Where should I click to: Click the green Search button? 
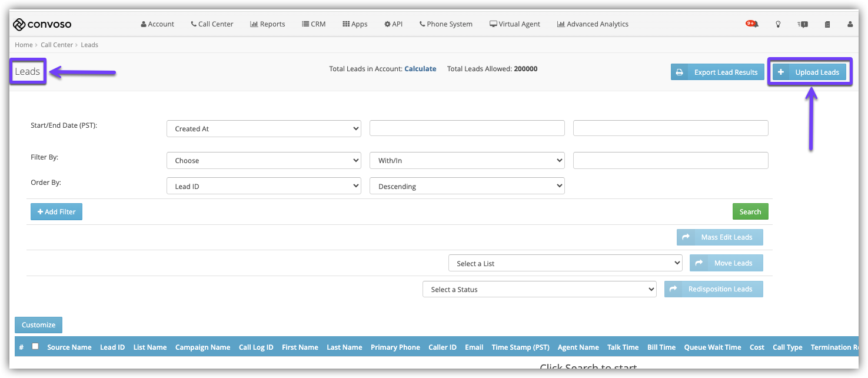750,211
